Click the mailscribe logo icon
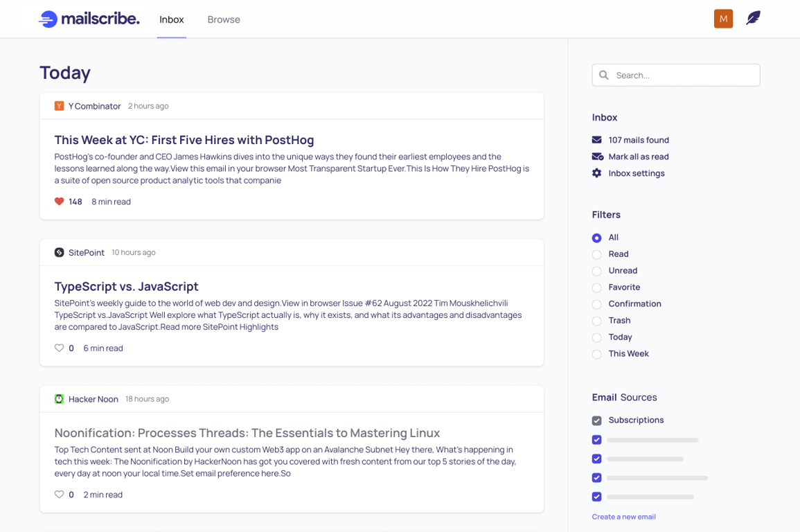The width and height of the screenshot is (800, 532). [x=47, y=19]
